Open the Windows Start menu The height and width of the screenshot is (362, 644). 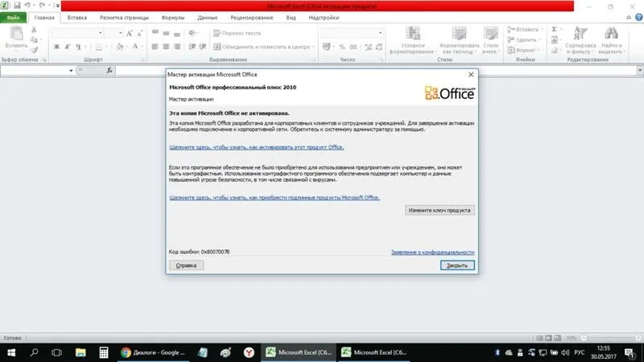(11, 352)
